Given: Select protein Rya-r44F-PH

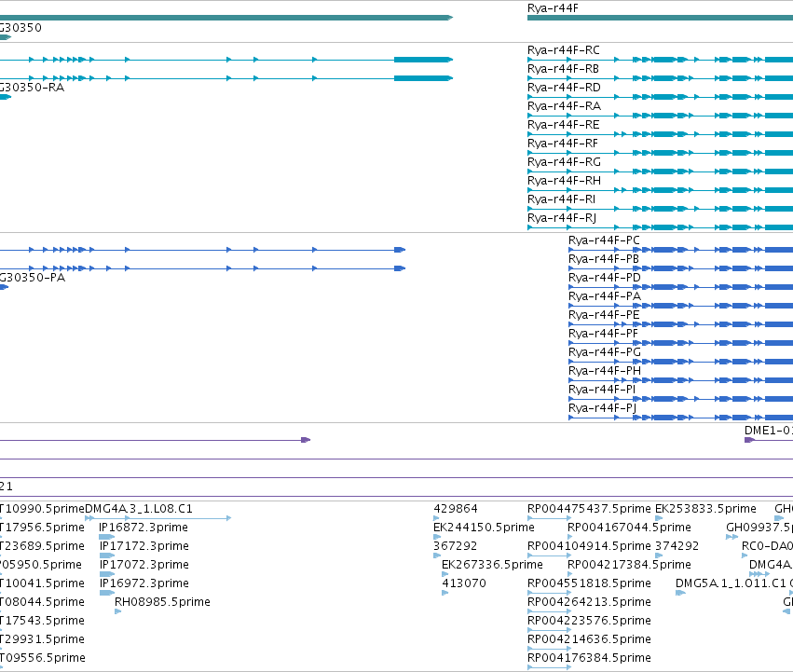Looking at the screenshot, I should click(x=605, y=372).
